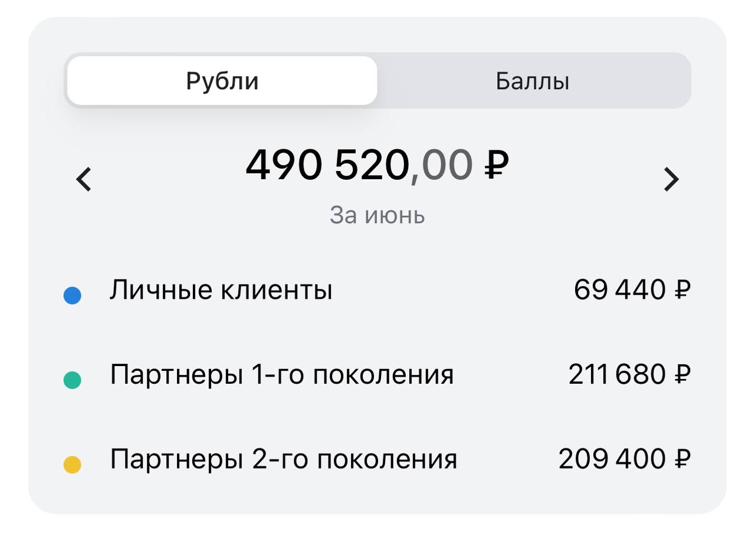Screen dimensions: 755x560
Task: Select the Рубли tab
Action: pyautogui.click(x=222, y=81)
